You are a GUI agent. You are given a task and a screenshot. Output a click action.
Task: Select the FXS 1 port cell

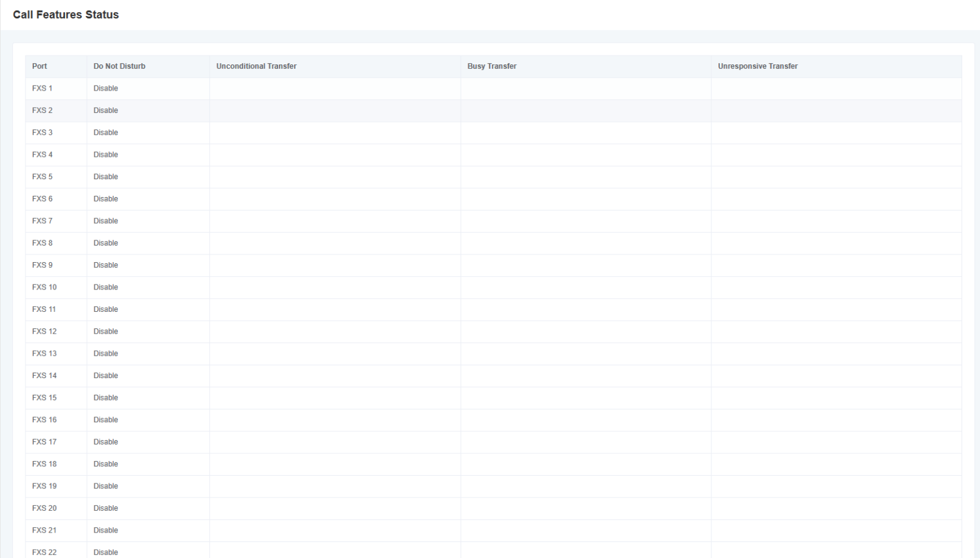click(42, 89)
